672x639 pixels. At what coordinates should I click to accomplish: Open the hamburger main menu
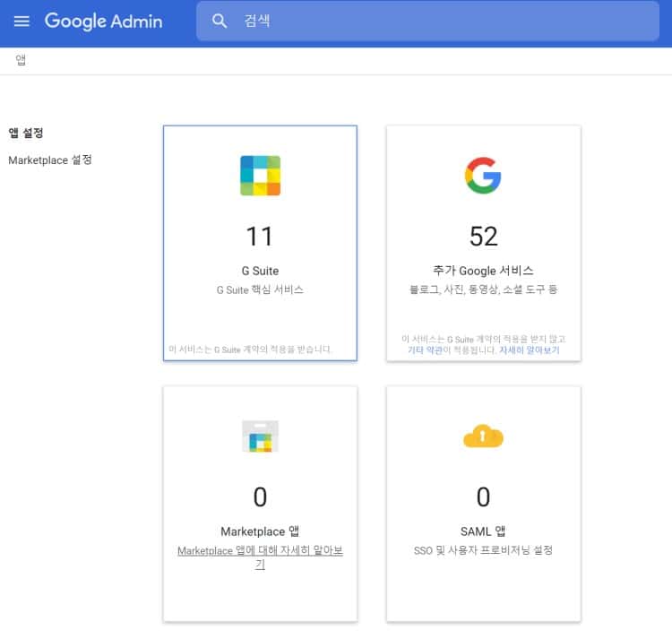pyautogui.click(x=22, y=21)
